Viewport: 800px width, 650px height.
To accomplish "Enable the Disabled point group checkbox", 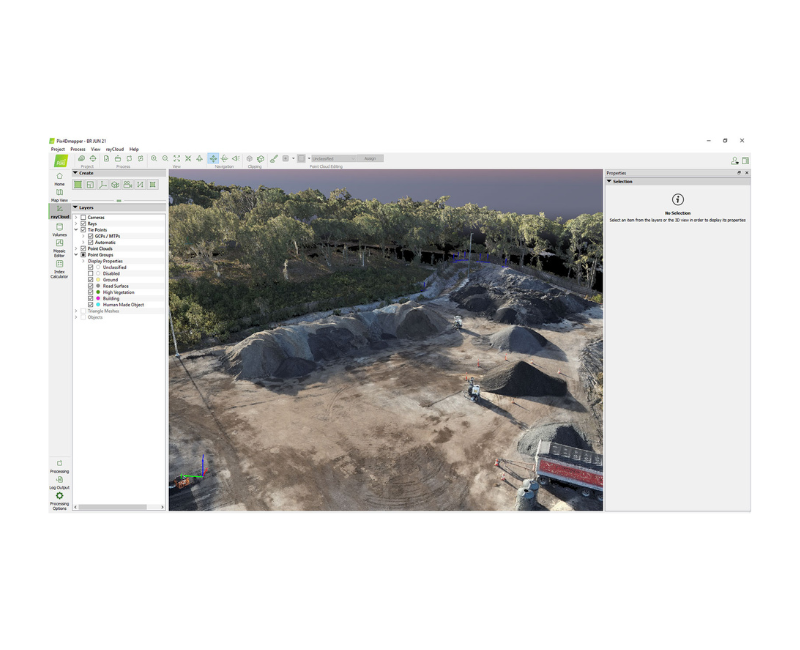I will (90, 273).
